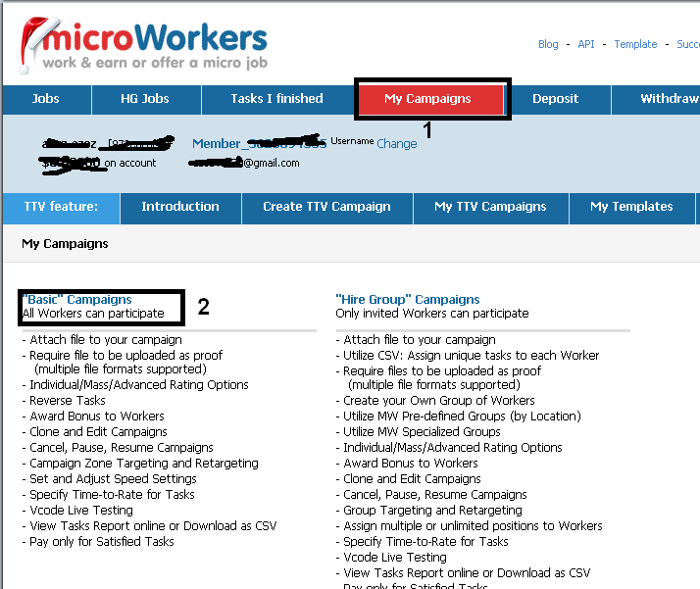Click Change next to Username
This screenshot has width=700, height=589.
click(x=397, y=144)
